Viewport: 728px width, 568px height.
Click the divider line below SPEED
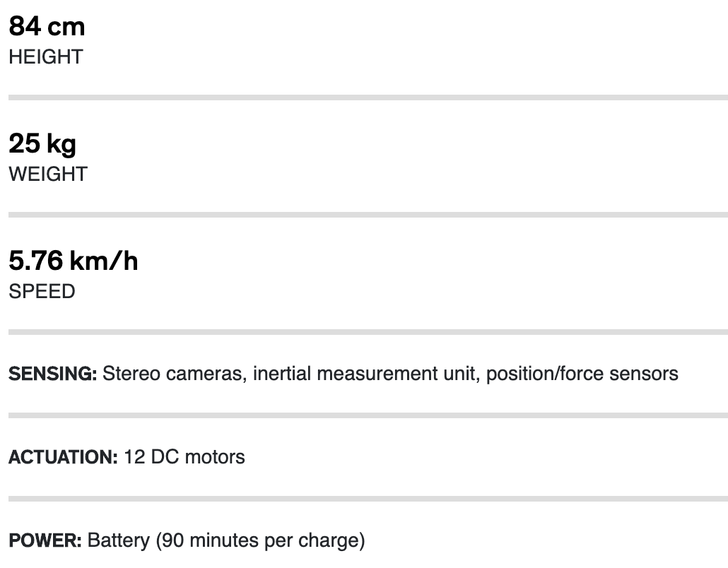368,332
